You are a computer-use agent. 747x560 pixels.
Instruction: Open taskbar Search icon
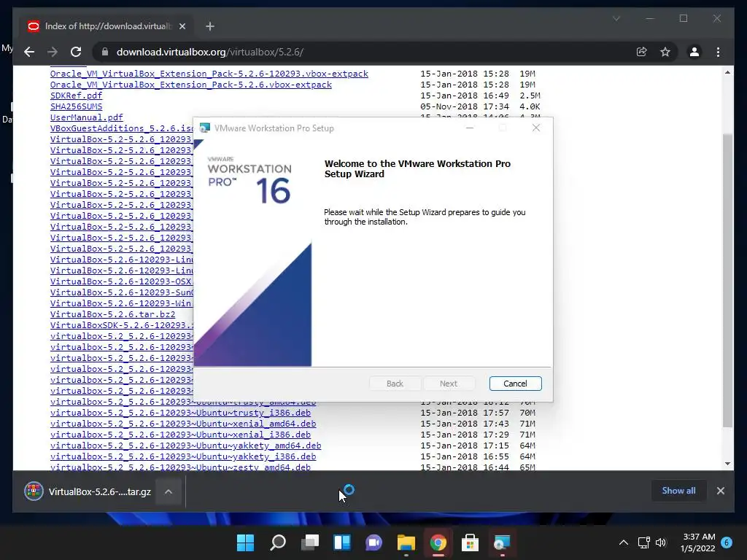pyautogui.click(x=278, y=542)
